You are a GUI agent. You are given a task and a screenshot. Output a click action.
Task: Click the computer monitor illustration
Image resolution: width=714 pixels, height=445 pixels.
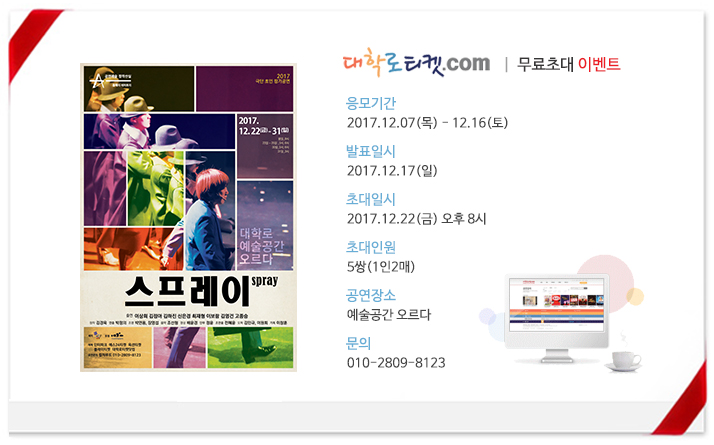tap(556, 317)
